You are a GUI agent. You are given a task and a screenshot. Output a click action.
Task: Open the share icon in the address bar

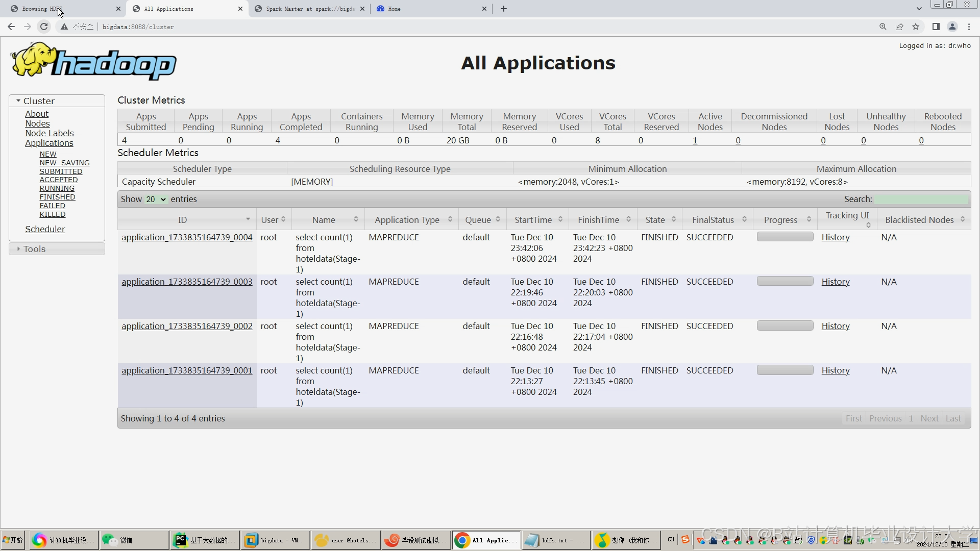tap(899, 27)
